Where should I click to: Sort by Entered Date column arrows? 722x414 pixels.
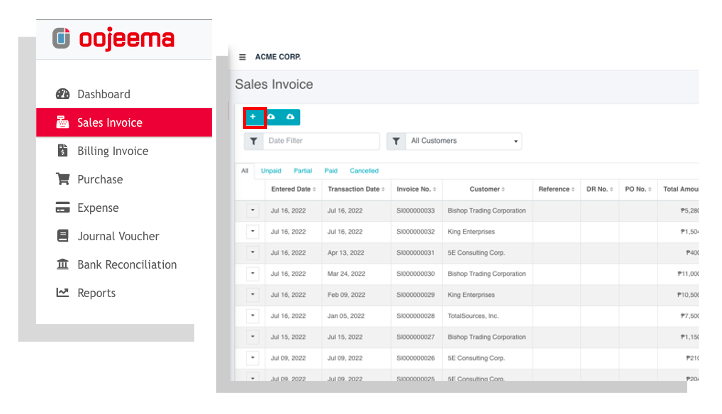click(314, 189)
